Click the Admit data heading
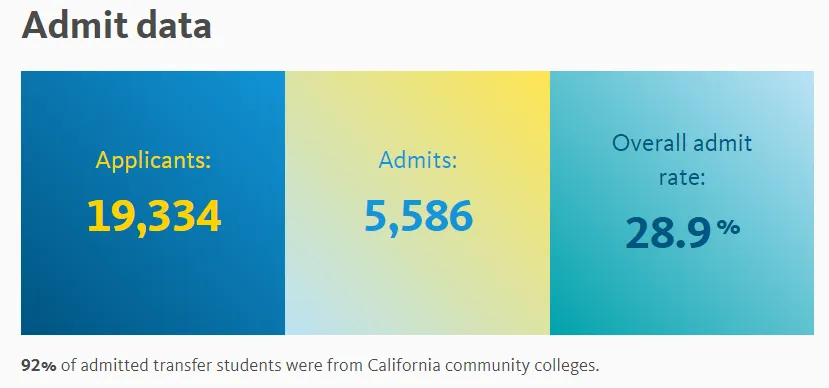Screen dimensions: 829x388 [116, 25]
